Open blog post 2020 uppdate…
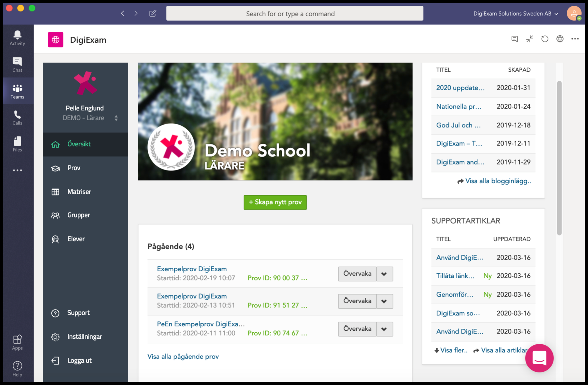This screenshot has width=588, height=385. [x=460, y=88]
